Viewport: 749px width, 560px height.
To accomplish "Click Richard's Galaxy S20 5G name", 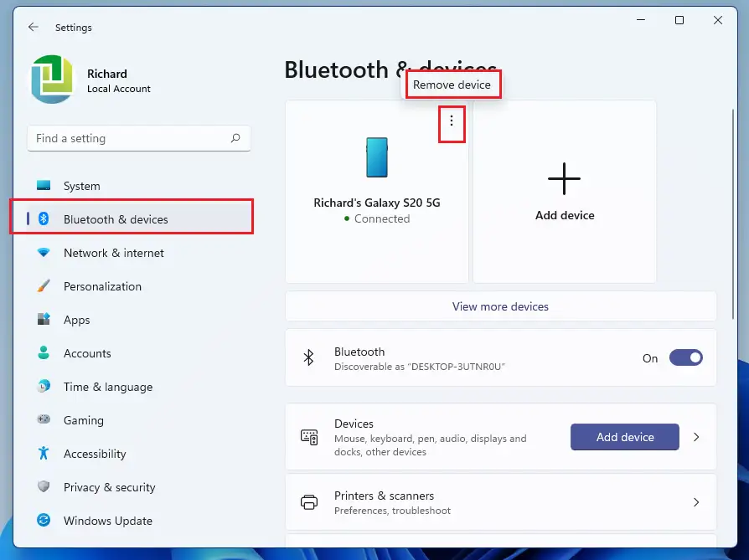I will point(377,203).
